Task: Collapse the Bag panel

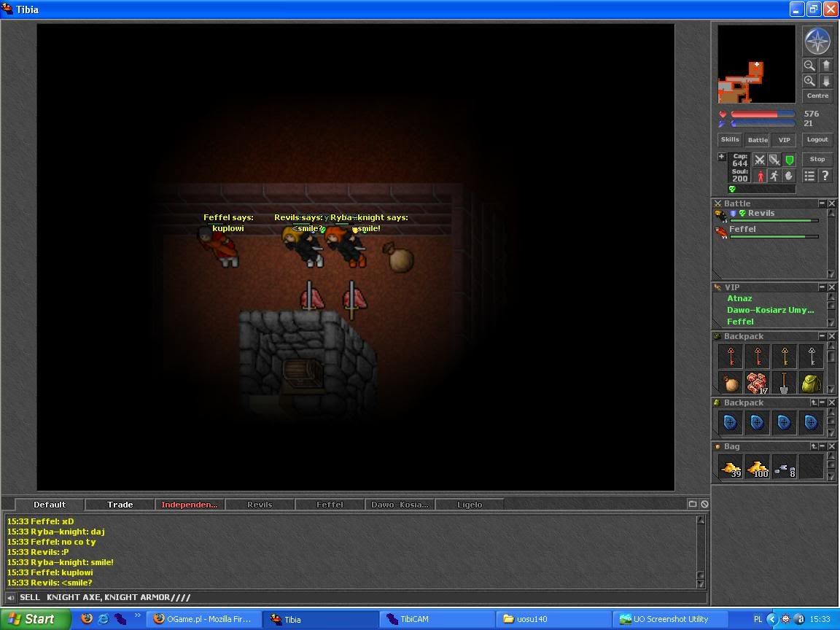Action: pos(822,446)
